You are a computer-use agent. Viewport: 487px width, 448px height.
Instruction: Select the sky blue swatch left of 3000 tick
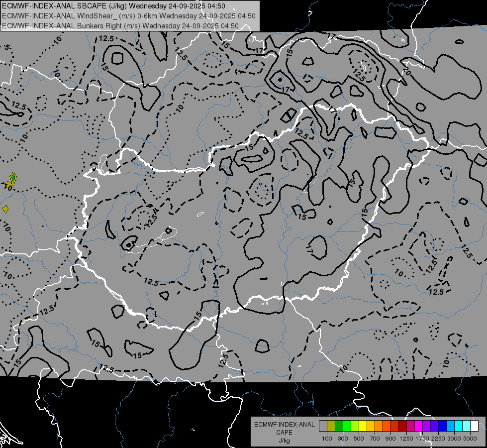(x=451, y=426)
